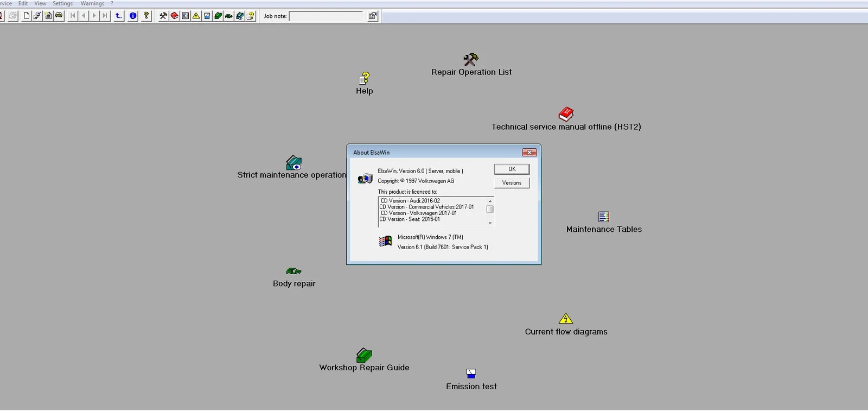Click the green car body toolbar icon

coord(228,16)
